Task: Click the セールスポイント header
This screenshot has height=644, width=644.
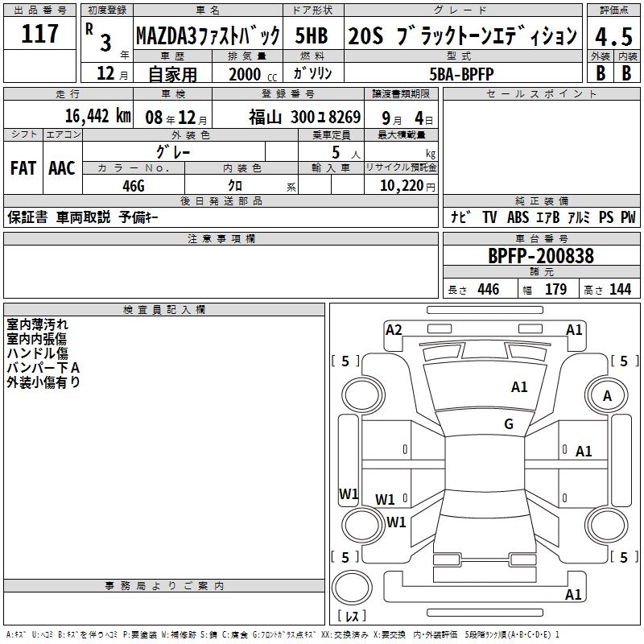Action: pyautogui.click(x=541, y=93)
